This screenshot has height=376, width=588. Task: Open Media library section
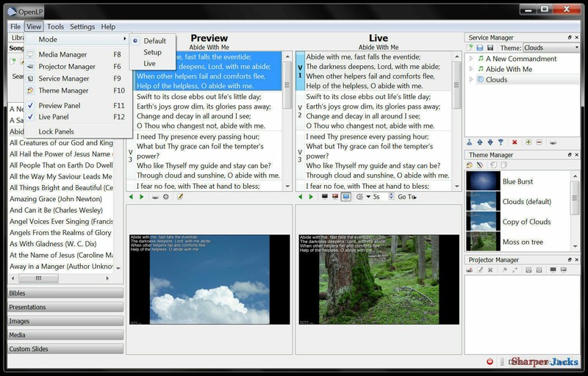(x=65, y=335)
